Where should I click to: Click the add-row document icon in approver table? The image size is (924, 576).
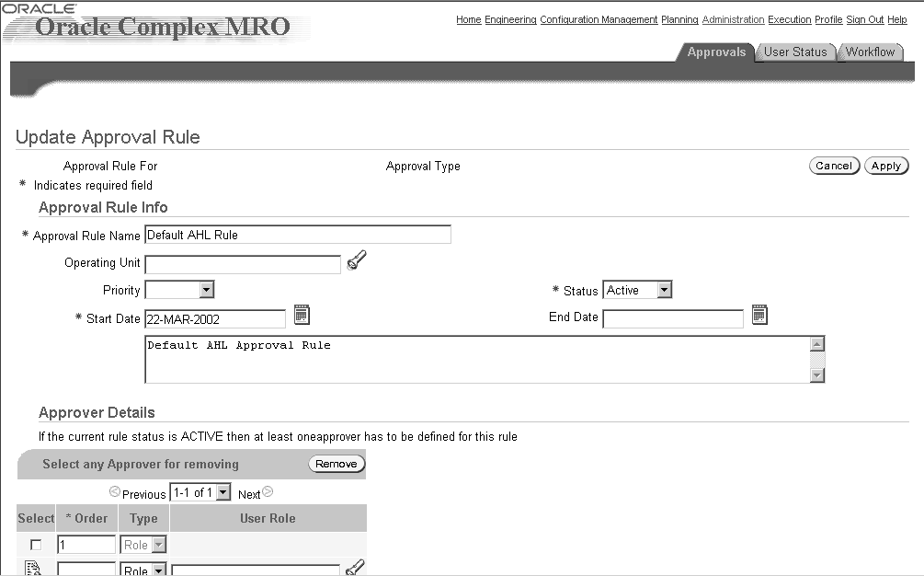33,569
